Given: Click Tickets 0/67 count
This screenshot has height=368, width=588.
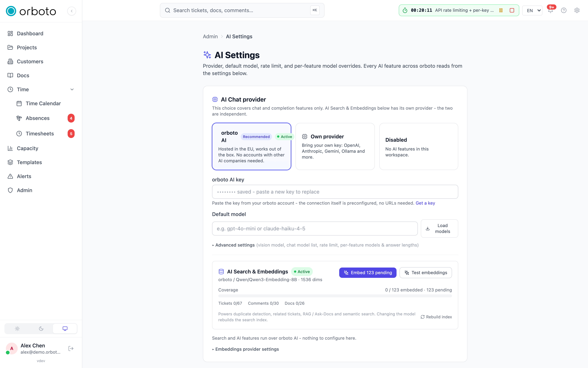Looking at the screenshot, I should pyautogui.click(x=230, y=303).
